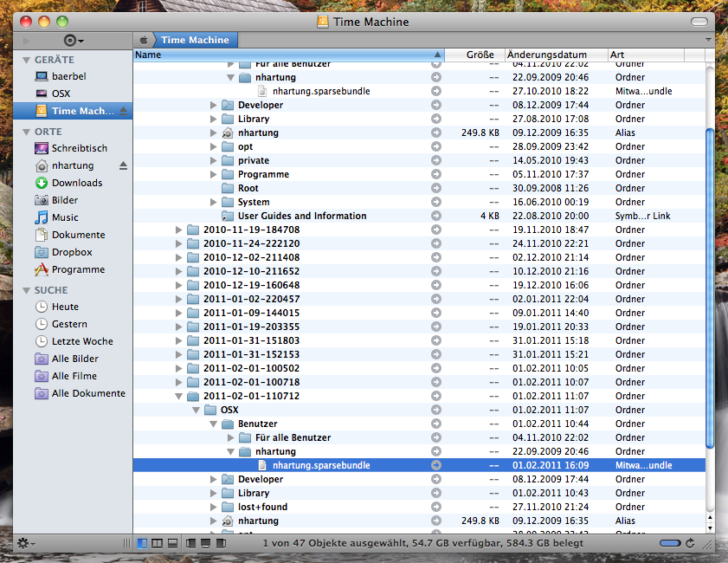Click the scroll down arrow of the file list

(710, 528)
